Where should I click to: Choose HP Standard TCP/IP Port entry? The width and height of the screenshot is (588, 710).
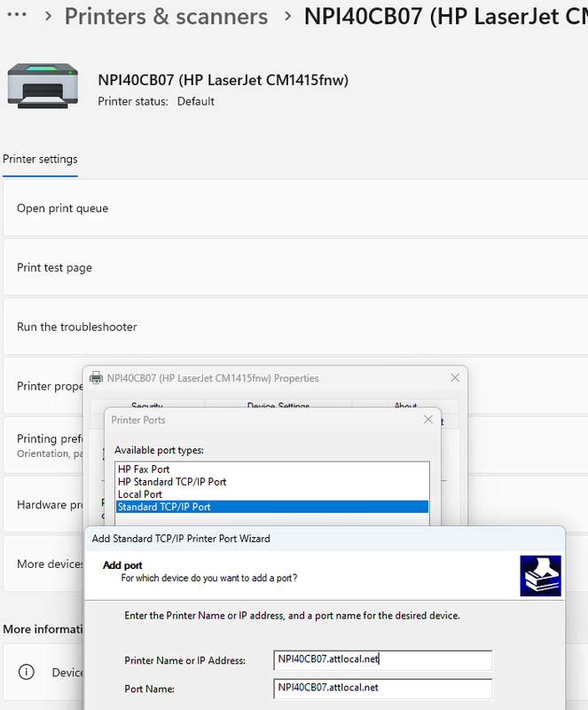(172, 482)
